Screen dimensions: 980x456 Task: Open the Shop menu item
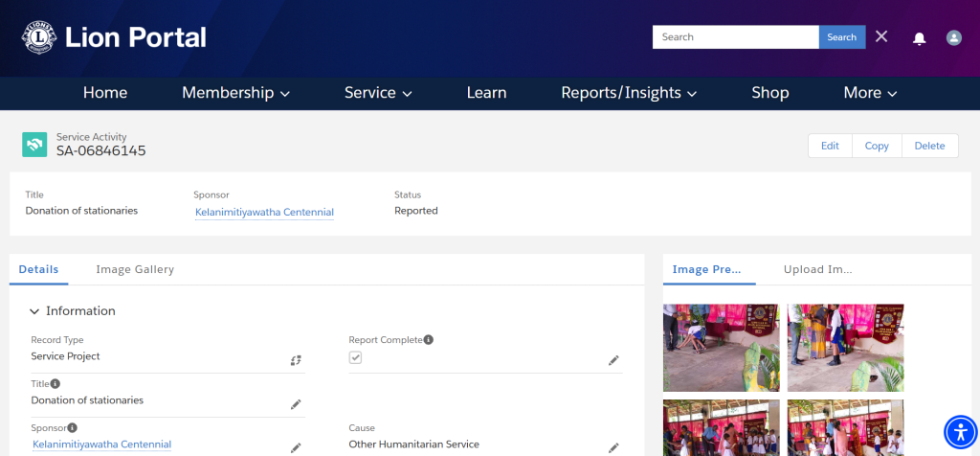click(770, 93)
